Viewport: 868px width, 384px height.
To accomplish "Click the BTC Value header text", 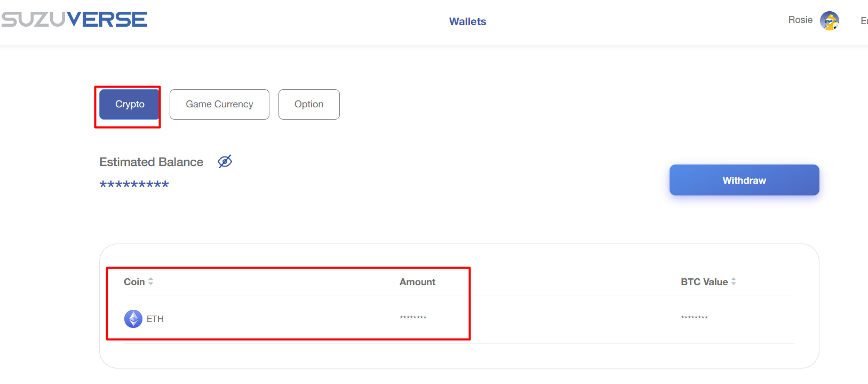I will click(704, 282).
